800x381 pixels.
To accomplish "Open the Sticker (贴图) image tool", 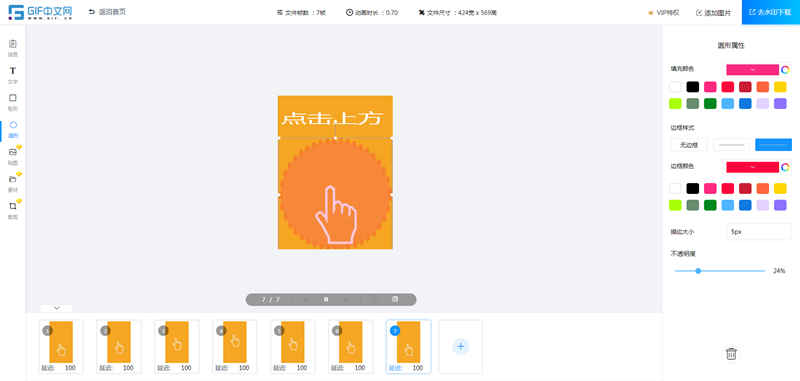I will click(13, 156).
